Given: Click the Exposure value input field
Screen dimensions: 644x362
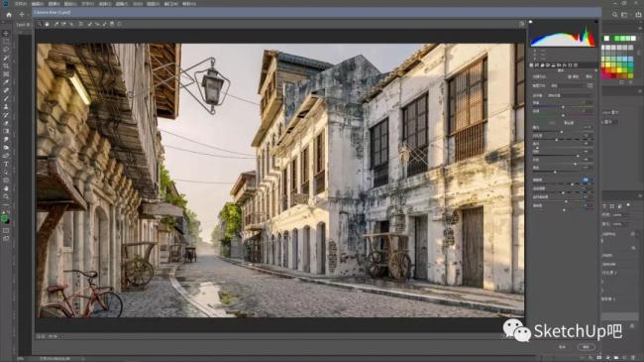Looking at the screenshot, I should click(x=588, y=128).
